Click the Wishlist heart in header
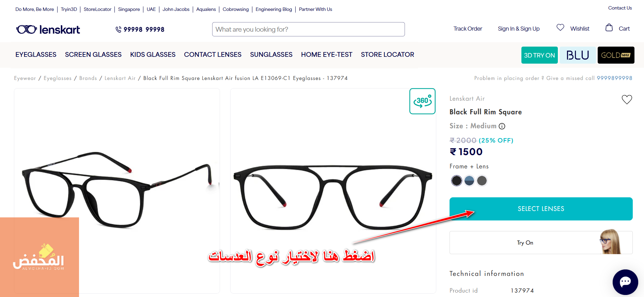644x297 pixels. pos(560,28)
